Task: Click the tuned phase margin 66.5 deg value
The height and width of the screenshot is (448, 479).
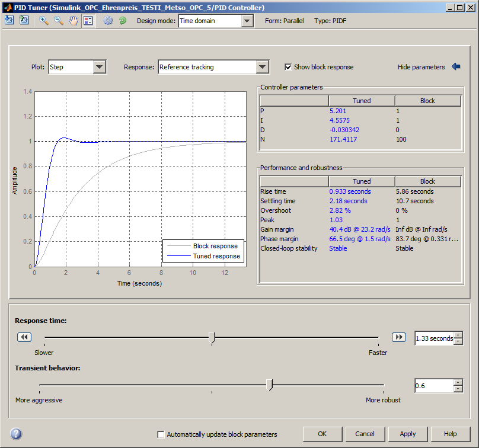Action: tap(360, 239)
